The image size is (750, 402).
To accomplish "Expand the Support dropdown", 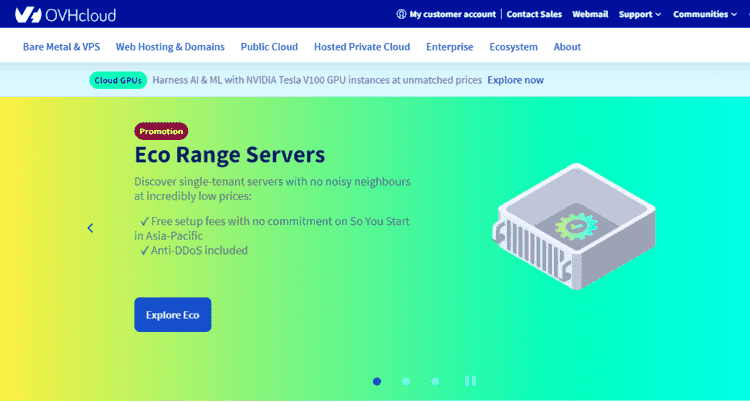I will tap(640, 14).
